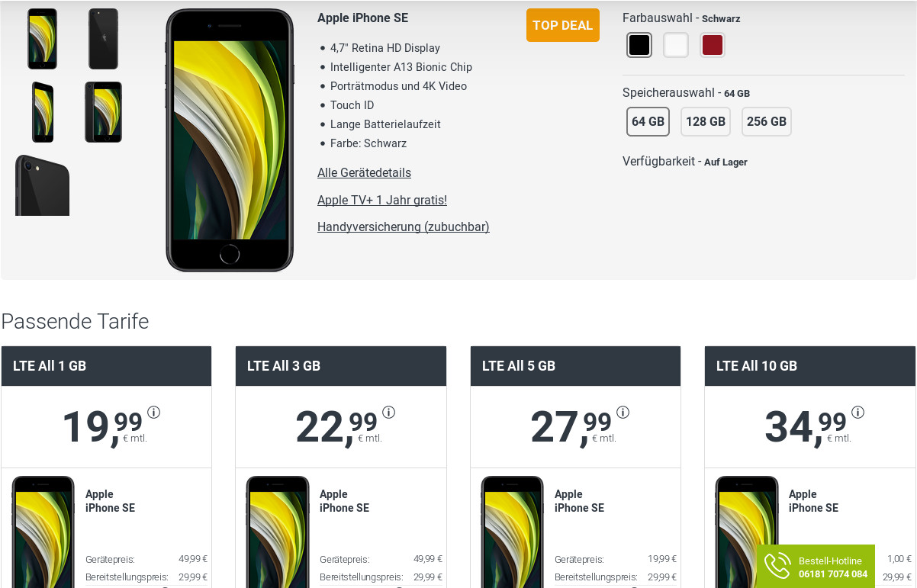Select 256 GB storage option
917x588 pixels.
coord(767,121)
